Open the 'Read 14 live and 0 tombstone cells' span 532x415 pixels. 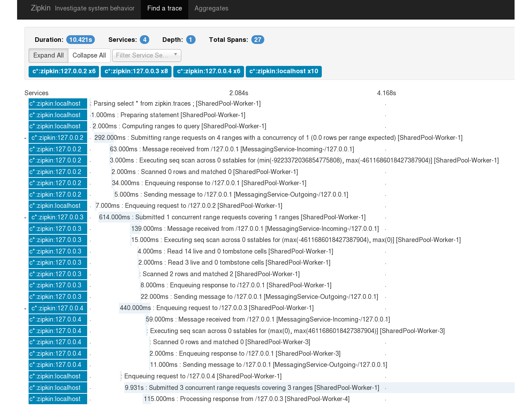coord(235,251)
